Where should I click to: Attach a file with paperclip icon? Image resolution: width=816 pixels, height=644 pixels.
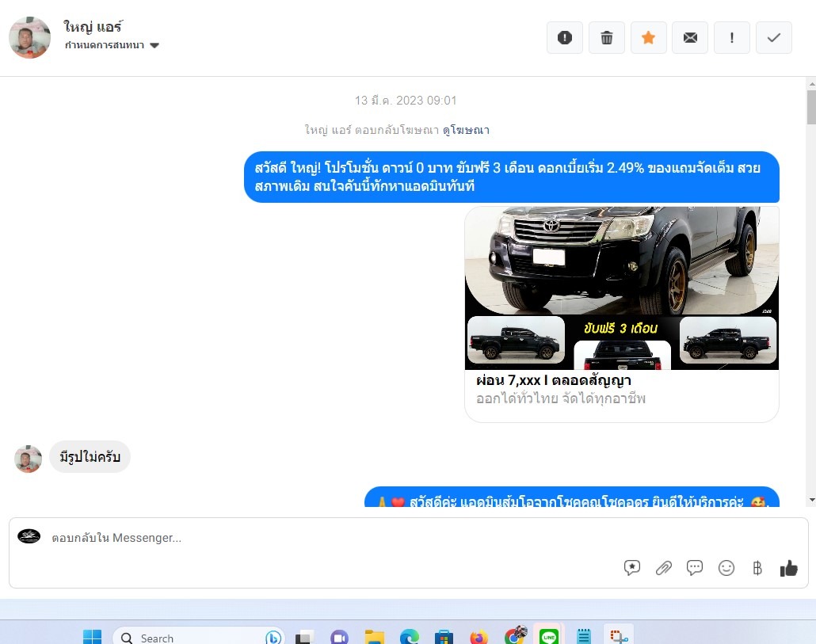click(663, 568)
